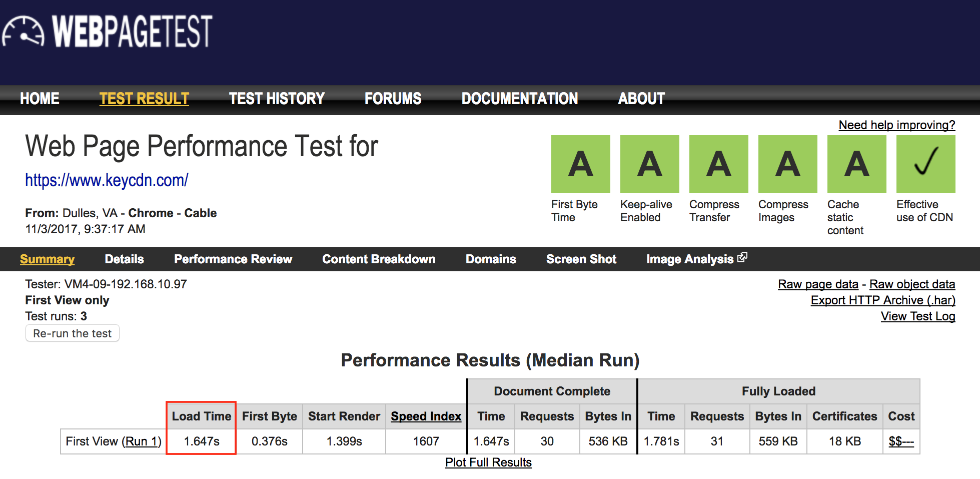Click the Fully Loaded group header

click(x=778, y=391)
